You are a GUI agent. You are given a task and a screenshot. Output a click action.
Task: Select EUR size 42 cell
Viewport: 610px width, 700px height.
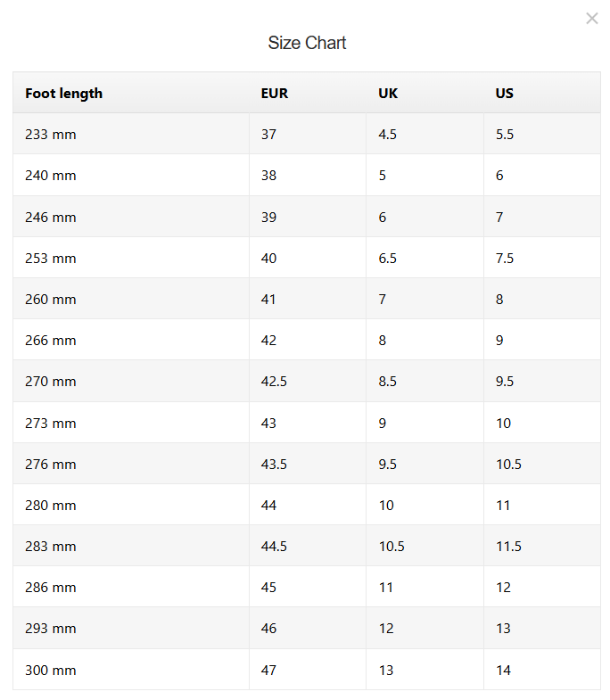[x=269, y=341]
